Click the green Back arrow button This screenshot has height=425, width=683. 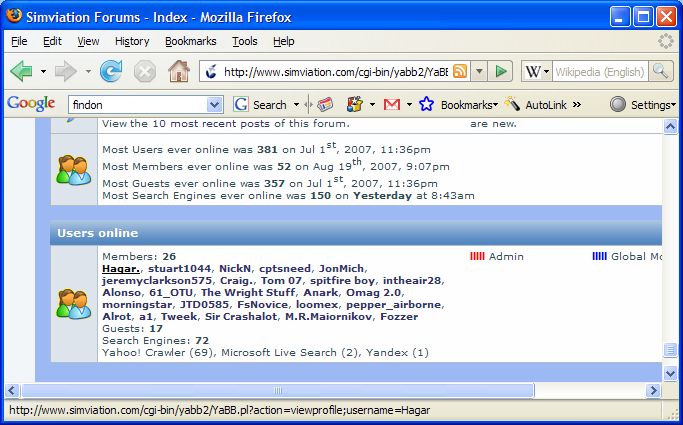[x=22, y=71]
